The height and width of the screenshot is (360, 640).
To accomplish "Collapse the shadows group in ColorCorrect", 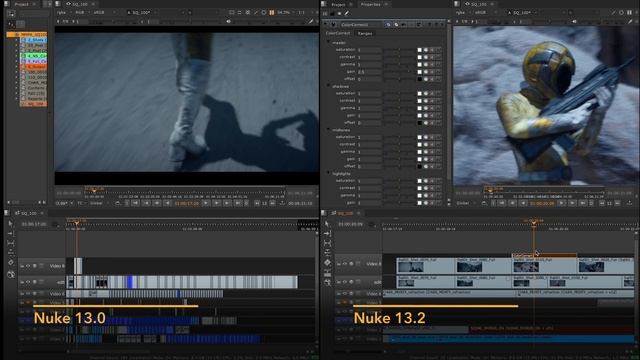I will 328,86.
